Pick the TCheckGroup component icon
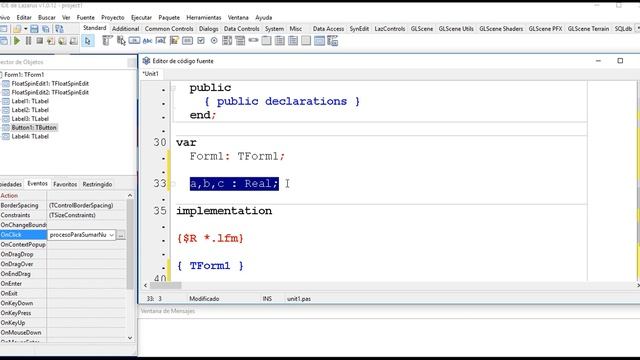The image size is (640, 360). click(x=293, y=41)
